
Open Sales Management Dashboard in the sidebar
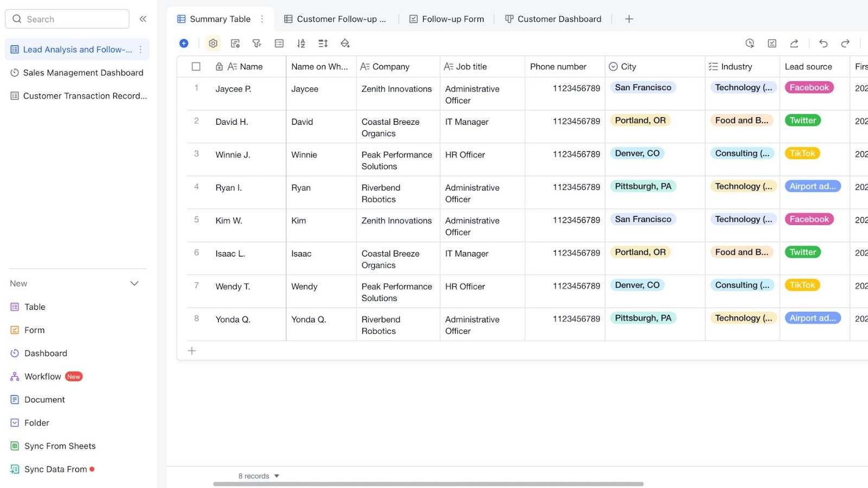coord(83,72)
